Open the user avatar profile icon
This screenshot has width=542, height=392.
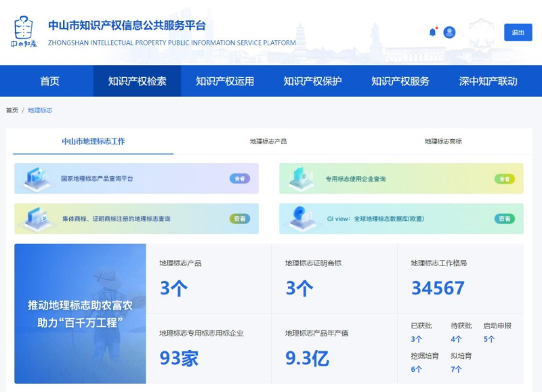(449, 32)
